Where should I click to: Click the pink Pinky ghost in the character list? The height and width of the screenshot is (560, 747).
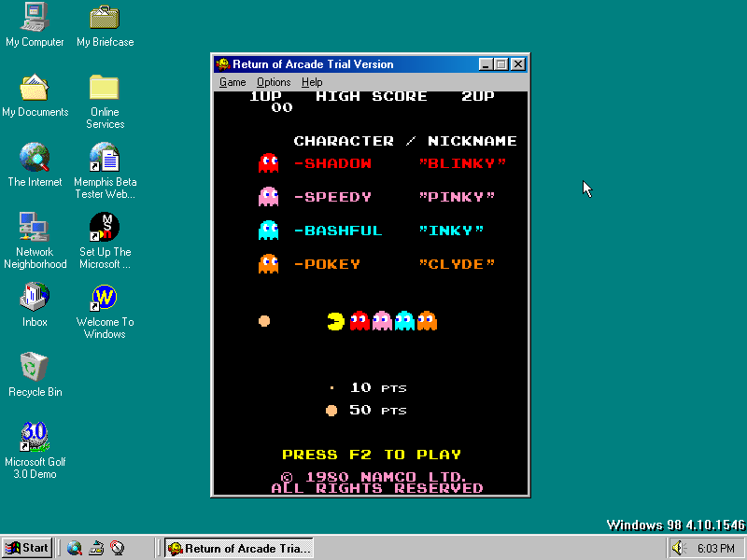click(268, 196)
